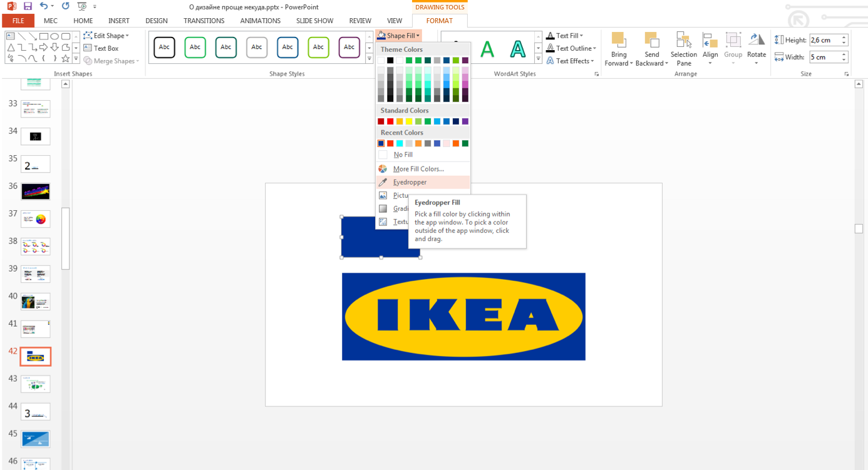Start slideshow from beginning icon in title bar

(x=81, y=6)
